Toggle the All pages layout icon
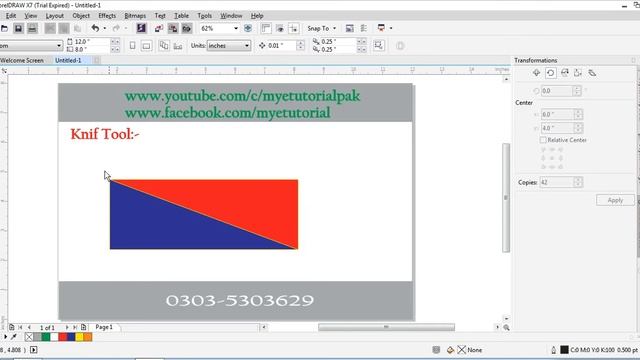 point(164,45)
